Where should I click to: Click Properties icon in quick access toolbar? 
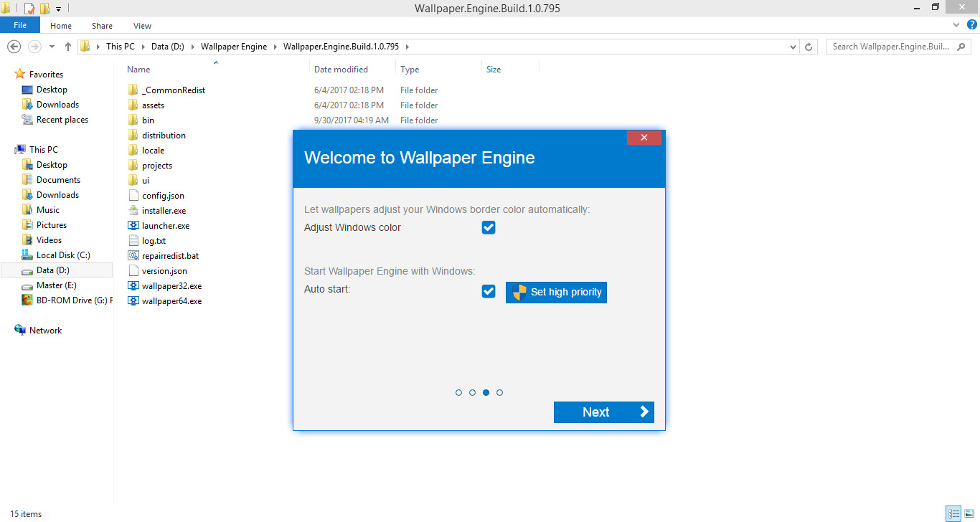click(x=29, y=9)
